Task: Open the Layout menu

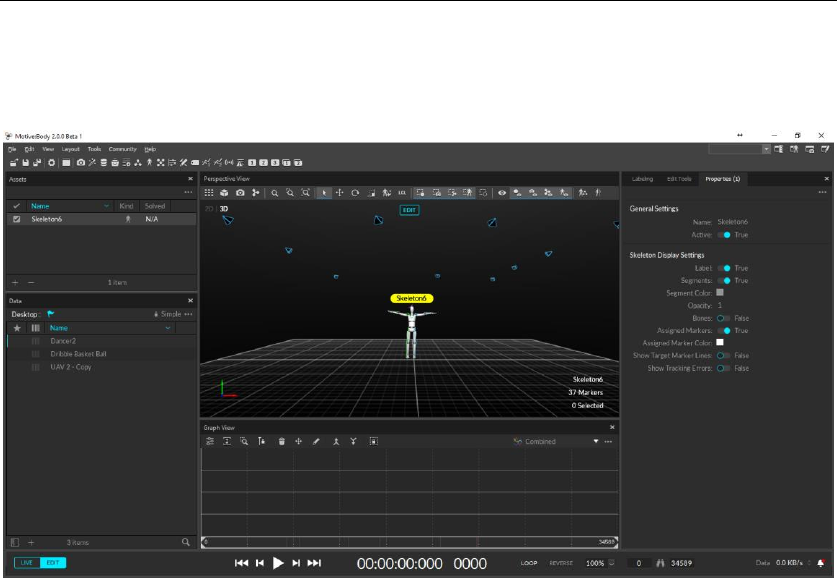Action: click(71, 149)
